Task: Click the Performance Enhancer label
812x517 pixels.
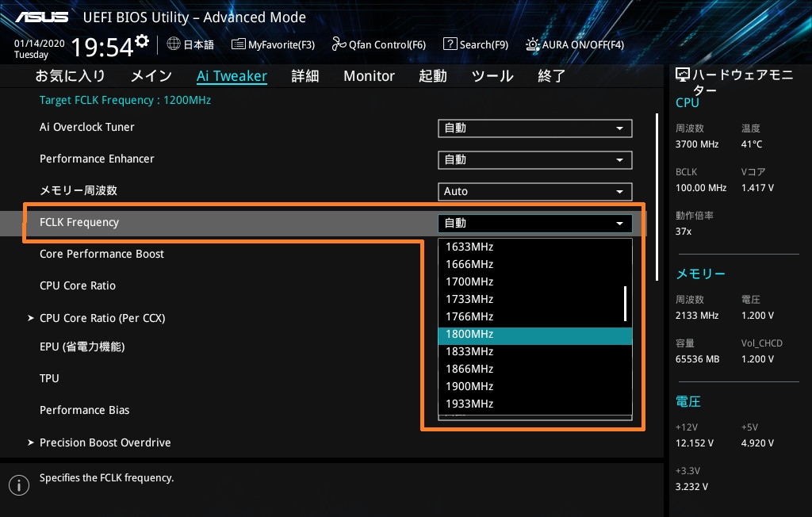Action: [x=97, y=159]
